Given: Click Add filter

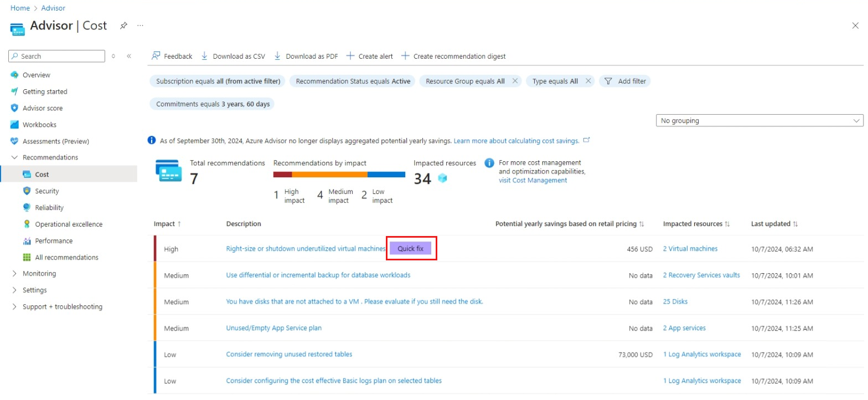Looking at the screenshot, I should pyautogui.click(x=625, y=81).
